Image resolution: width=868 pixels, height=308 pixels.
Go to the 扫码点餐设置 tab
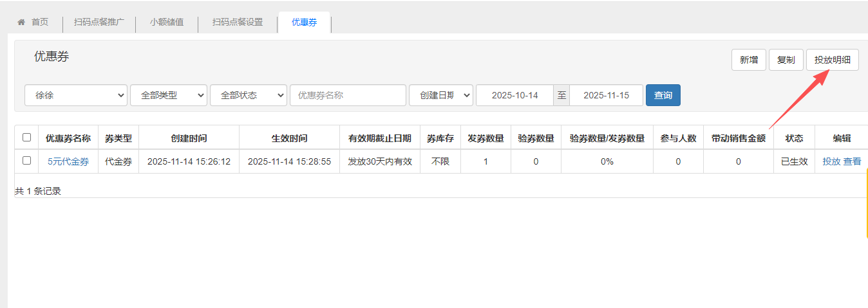(x=238, y=22)
